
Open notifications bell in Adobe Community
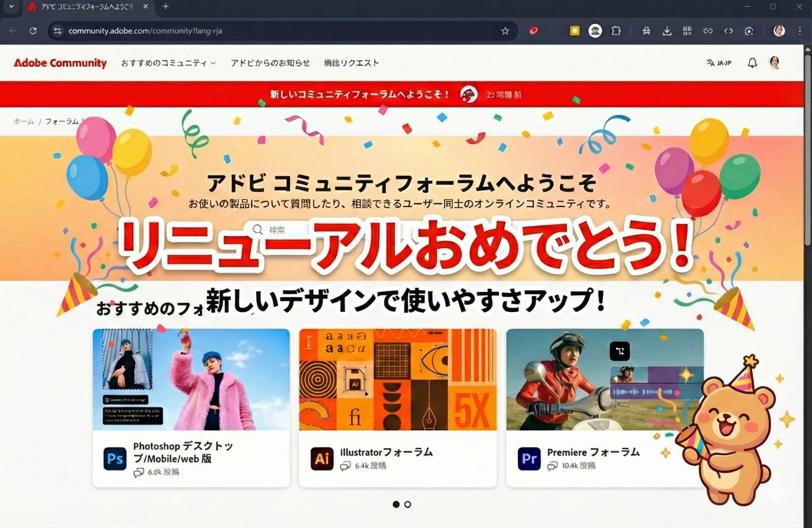752,63
